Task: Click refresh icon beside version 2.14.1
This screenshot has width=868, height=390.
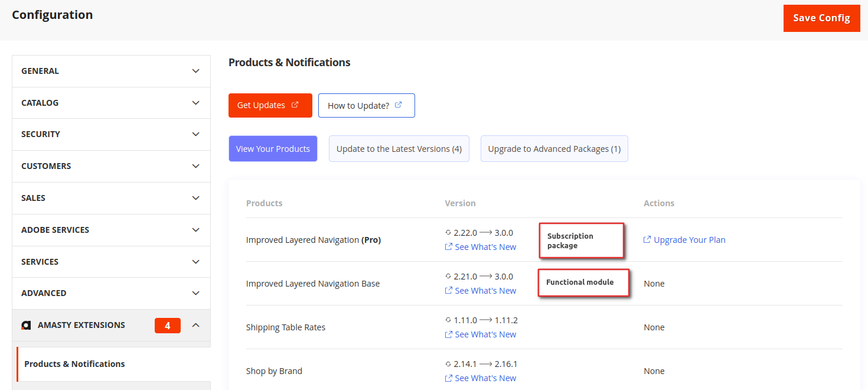Action: coord(448,364)
